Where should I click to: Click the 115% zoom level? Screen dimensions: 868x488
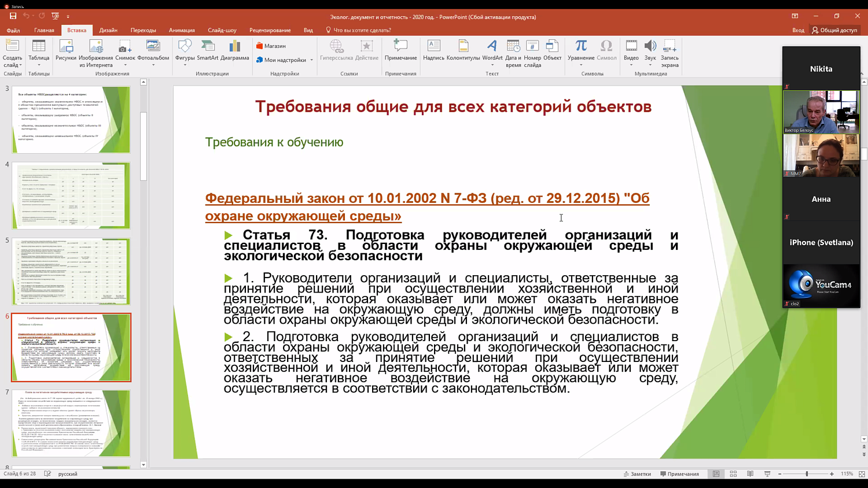tap(847, 474)
